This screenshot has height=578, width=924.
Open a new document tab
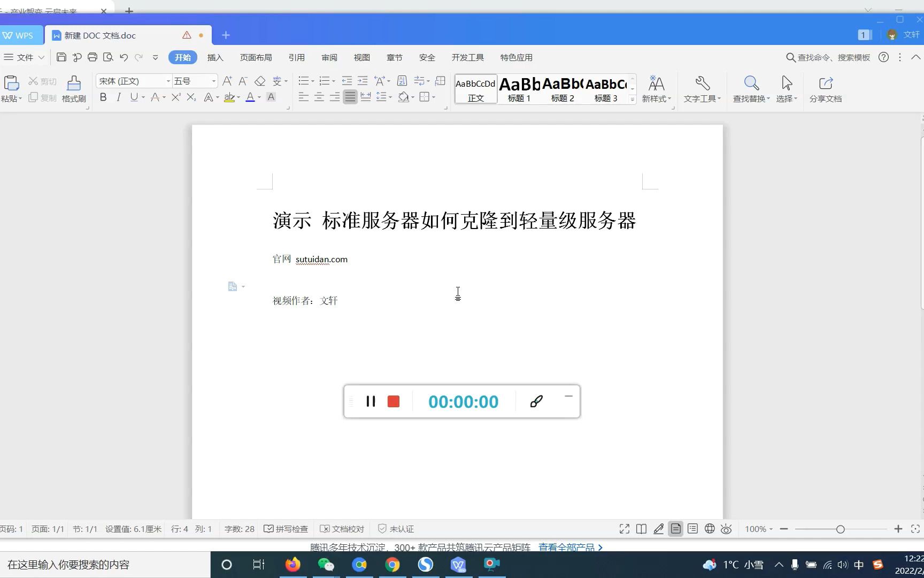point(226,35)
